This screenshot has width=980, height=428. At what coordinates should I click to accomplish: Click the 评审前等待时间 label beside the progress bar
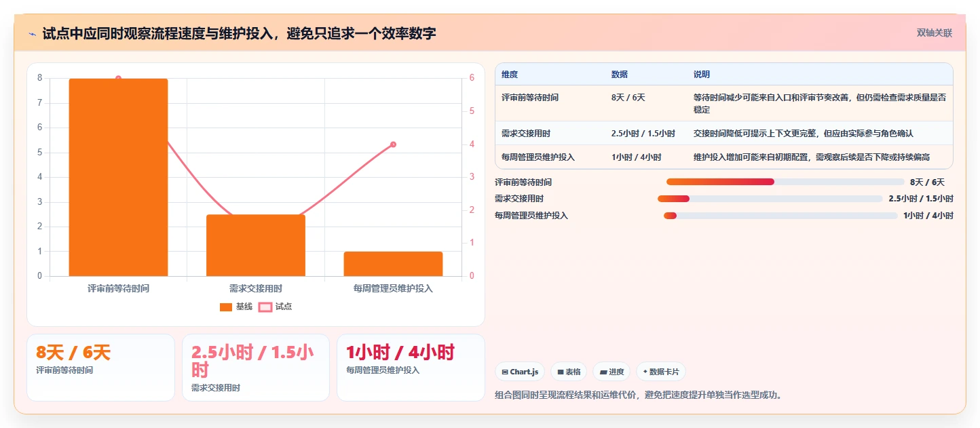(x=523, y=182)
